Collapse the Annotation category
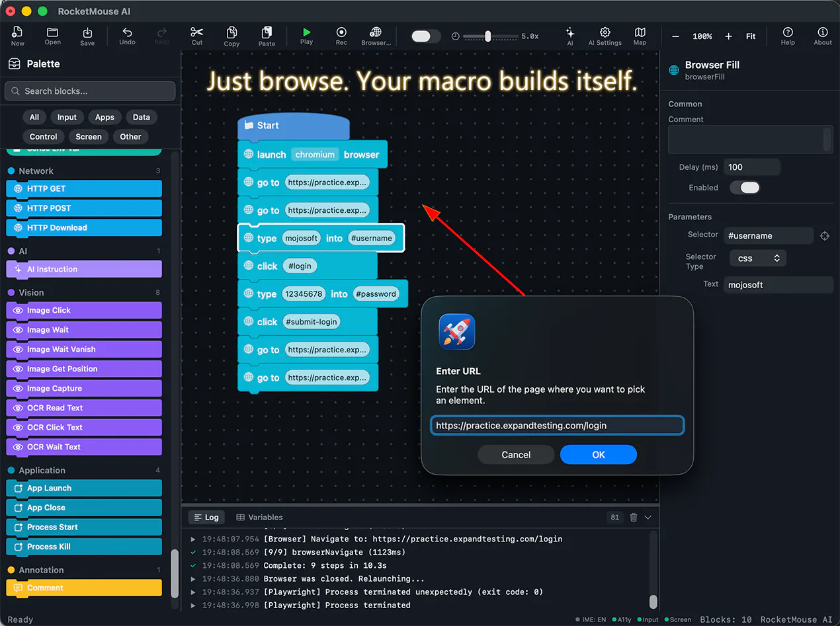 click(x=84, y=570)
